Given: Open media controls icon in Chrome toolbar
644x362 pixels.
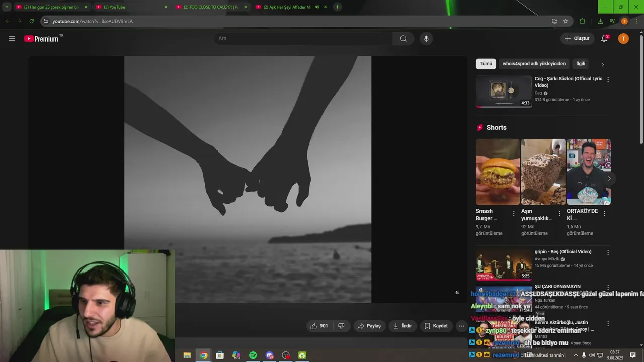Looking at the screenshot, I should coord(612,21).
